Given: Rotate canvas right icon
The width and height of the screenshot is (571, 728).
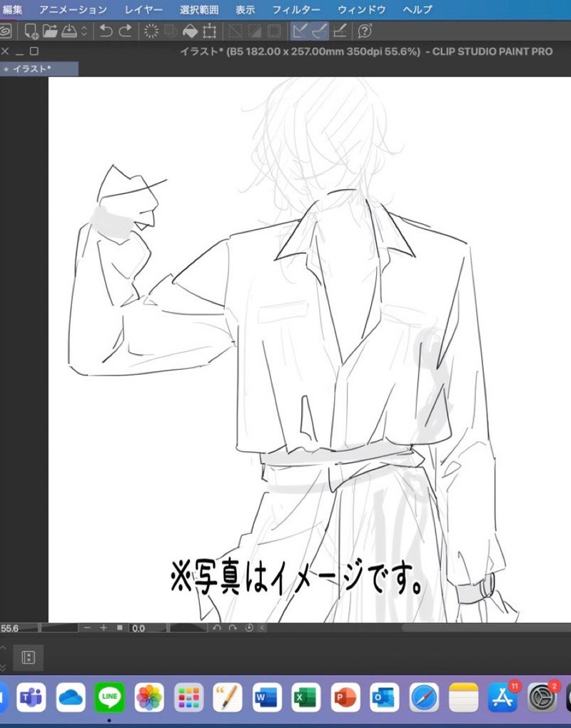Looking at the screenshot, I should (233, 627).
